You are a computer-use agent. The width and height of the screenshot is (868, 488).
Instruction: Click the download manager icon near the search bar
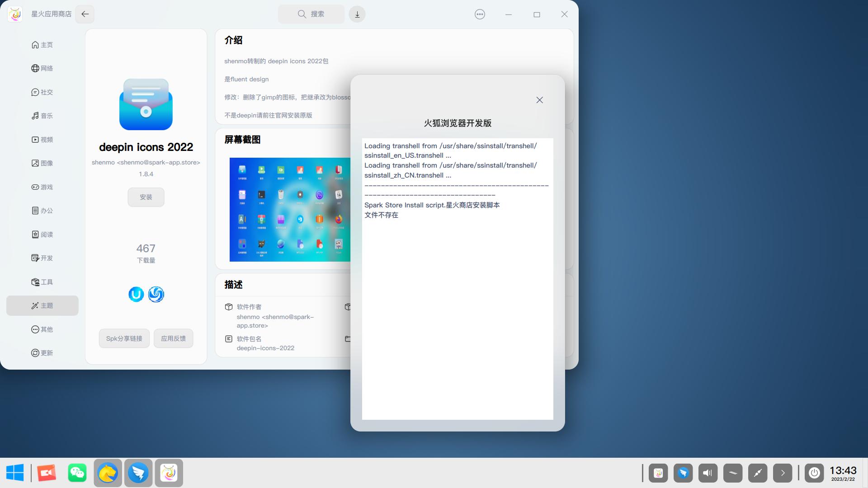357,14
